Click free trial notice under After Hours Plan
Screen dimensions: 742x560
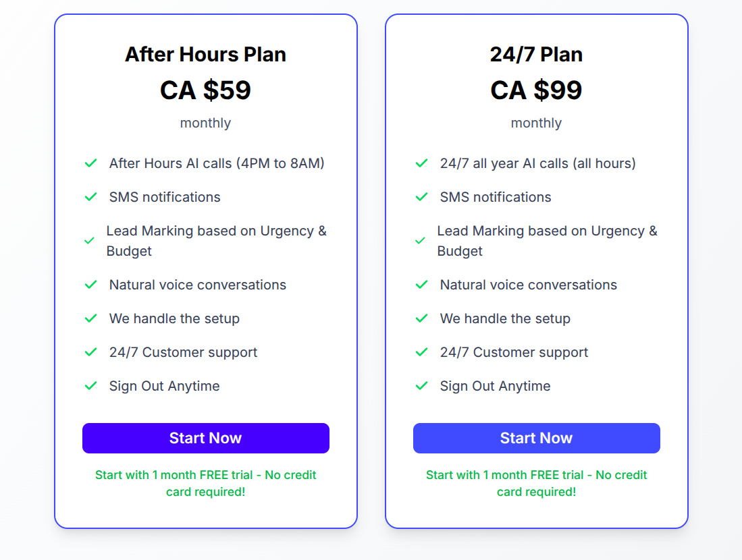(205, 483)
